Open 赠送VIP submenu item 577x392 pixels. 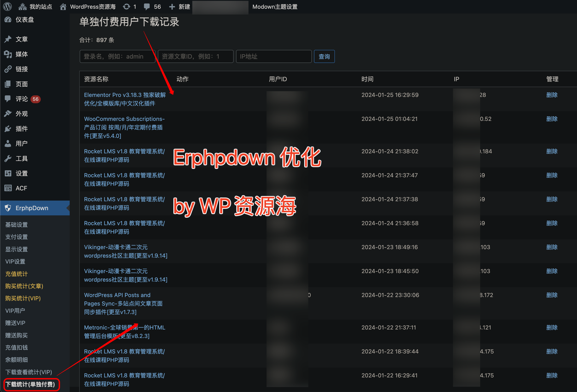[x=15, y=323]
